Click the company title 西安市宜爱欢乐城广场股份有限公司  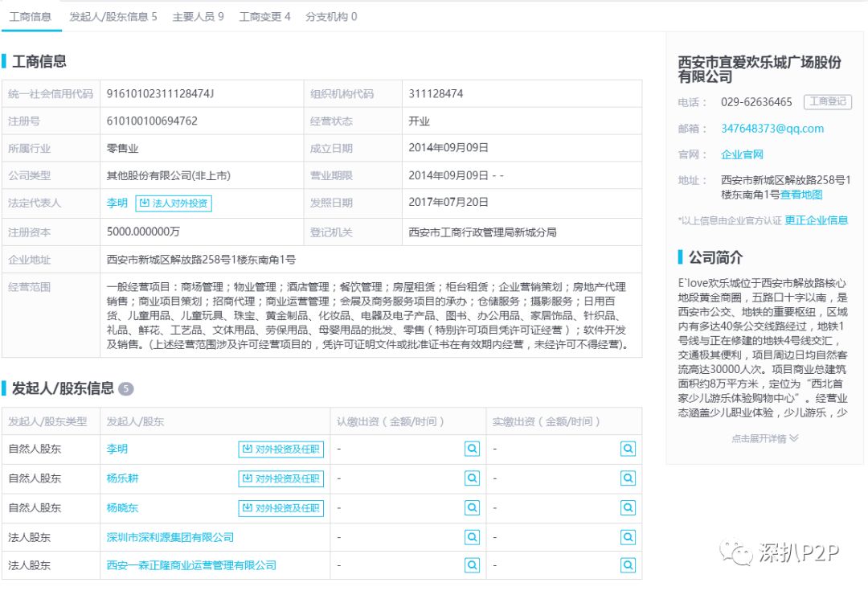(759, 69)
